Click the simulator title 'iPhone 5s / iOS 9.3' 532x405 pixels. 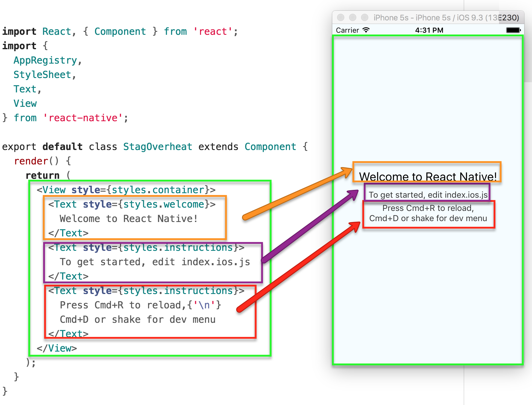[446, 18]
